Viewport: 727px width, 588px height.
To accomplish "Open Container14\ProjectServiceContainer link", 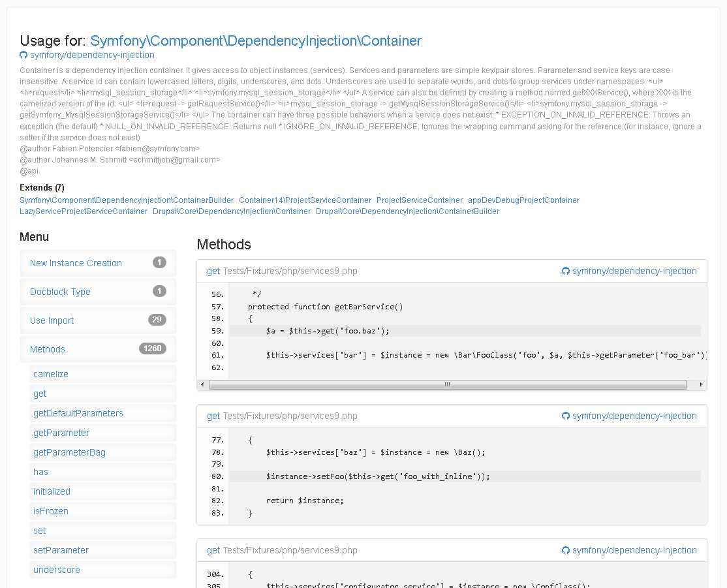I will point(305,200).
